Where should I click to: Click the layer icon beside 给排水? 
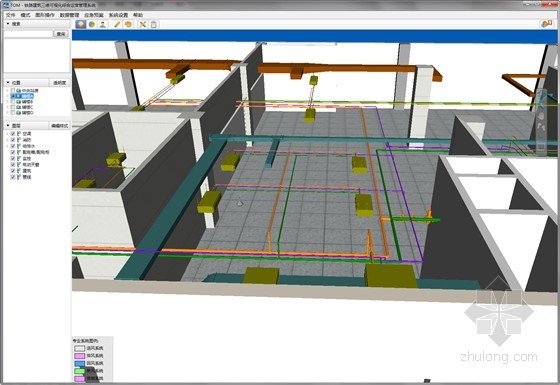coord(19,146)
